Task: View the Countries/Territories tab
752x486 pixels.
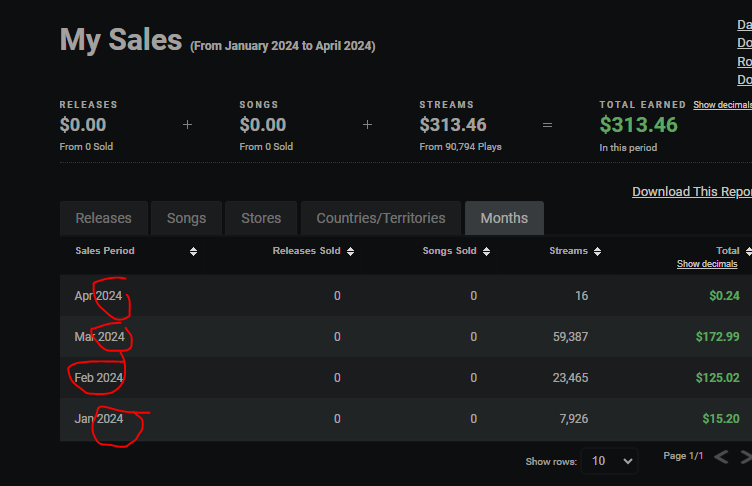Action: [380, 218]
